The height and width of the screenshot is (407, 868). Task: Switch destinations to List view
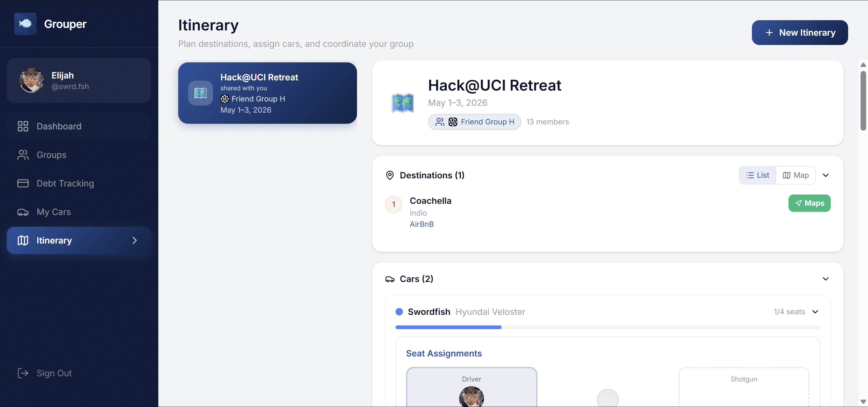[x=758, y=175]
